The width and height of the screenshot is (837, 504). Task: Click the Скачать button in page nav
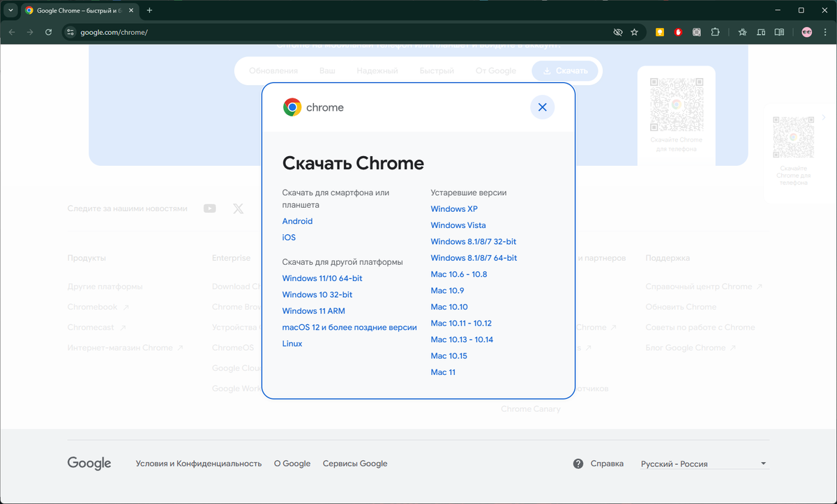[x=565, y=70]
